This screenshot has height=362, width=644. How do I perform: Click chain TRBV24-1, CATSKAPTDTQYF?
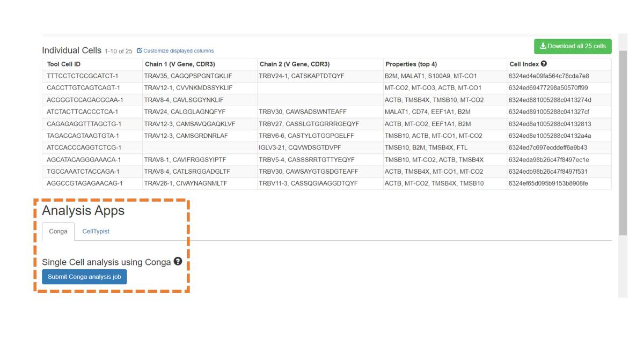[x=301, y=76]
